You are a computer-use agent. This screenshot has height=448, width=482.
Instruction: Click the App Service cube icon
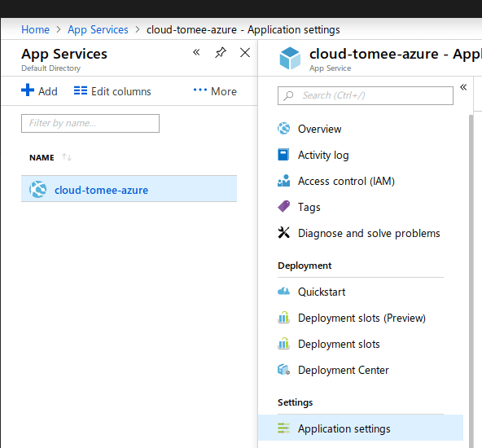pyautogui.click(x=290, y=58)
